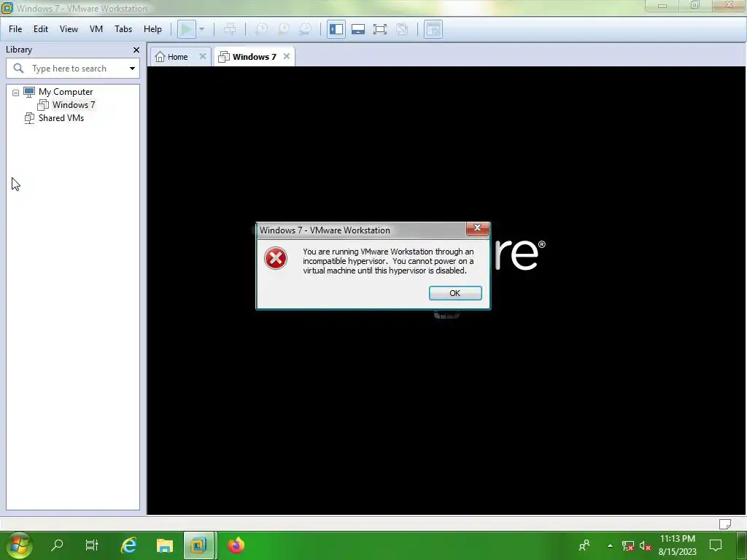Click the Revert to Snapshot toolbar icon

283,29
